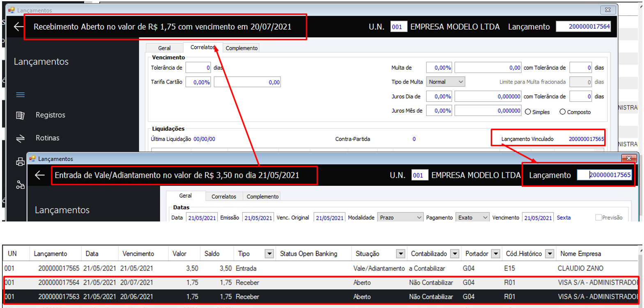This screenshot has height=308, width=644.
Task: Click the Data field in the front window
Action: 201,218
